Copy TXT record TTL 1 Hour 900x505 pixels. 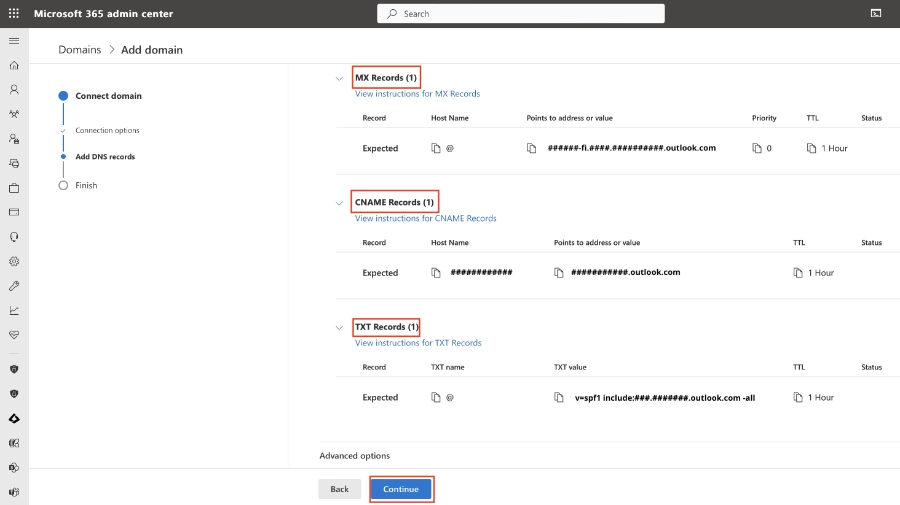(798, 397)
